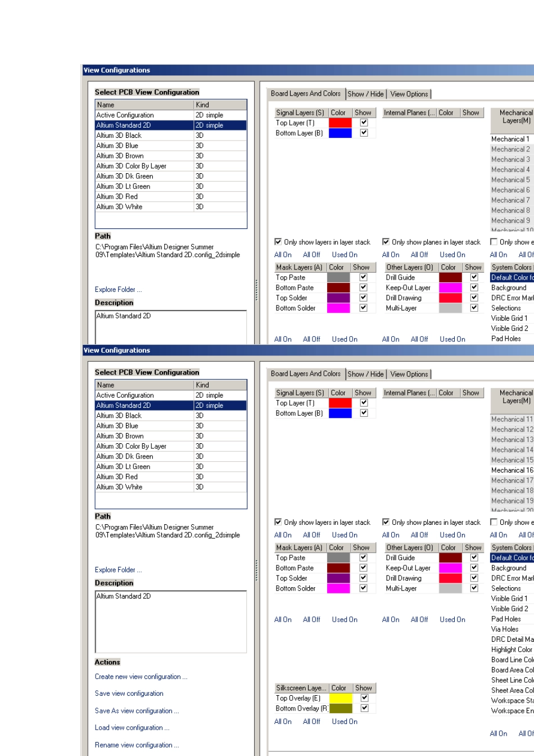Open View Options tab in upper window
This screenshot has height=756, width=534.
[x=409, y=94]
